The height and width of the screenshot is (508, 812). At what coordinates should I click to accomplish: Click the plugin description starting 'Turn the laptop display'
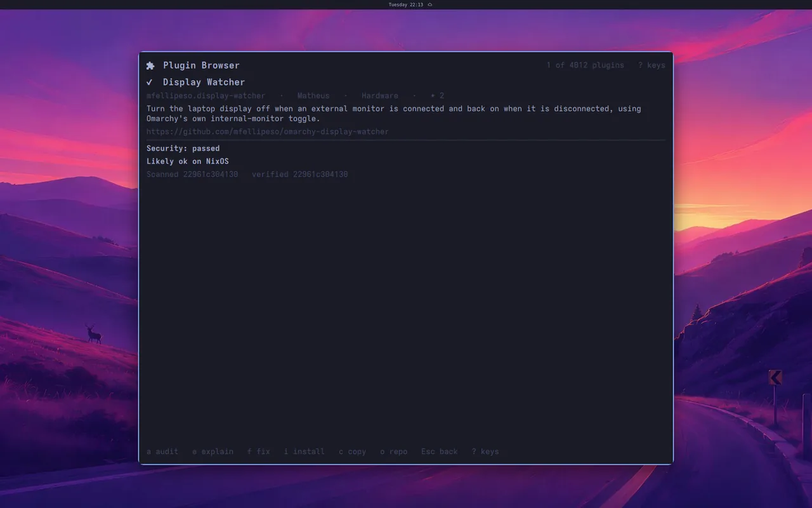[394, 114]
